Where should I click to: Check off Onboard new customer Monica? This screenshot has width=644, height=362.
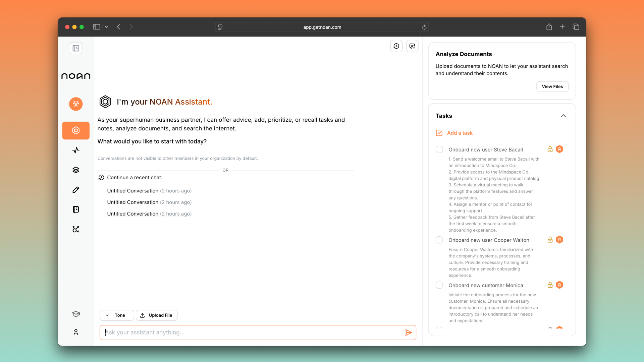pyautogui.click(x=439, y=285)
